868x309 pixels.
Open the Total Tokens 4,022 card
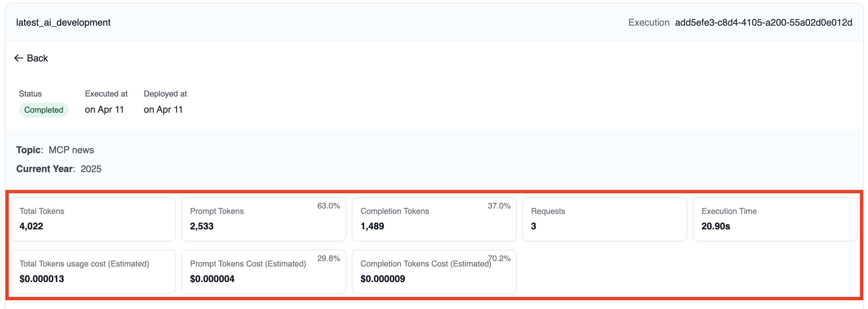93,219
